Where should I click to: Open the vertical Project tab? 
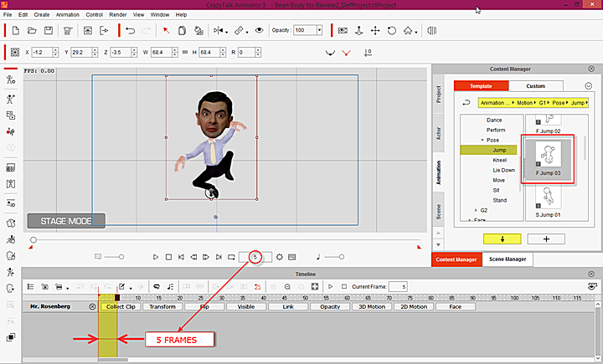(438, 95)
